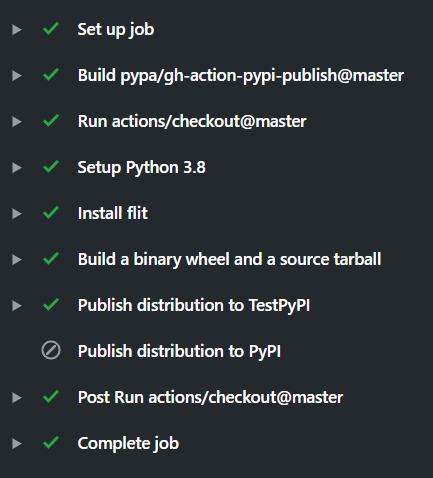433x478 pixels.
Task: Click the checkmark for Build a binary wheel step
Action: [51, 259]
